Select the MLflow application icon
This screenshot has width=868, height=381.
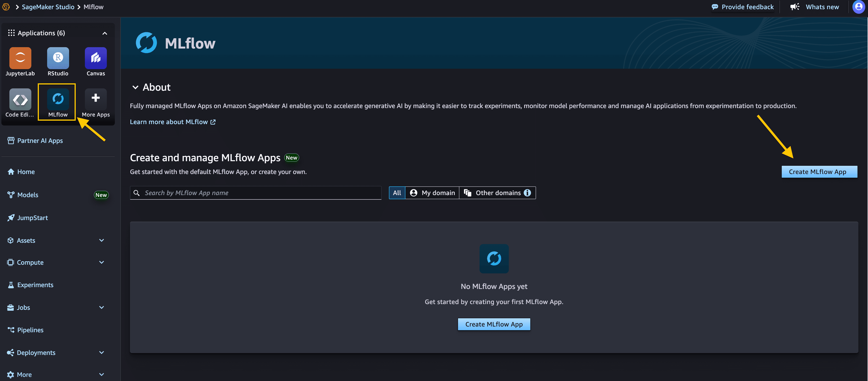[58, 99]
